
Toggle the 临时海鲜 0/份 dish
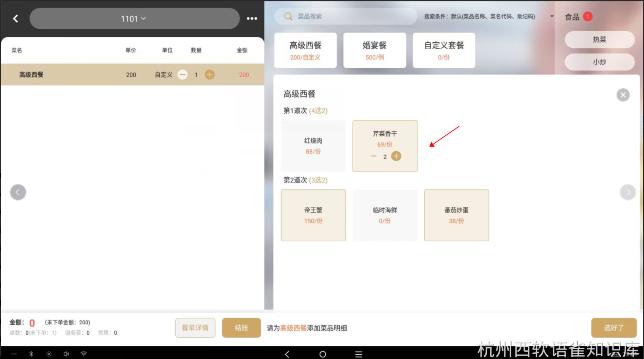pyautogui.click(x=385, y=215)
